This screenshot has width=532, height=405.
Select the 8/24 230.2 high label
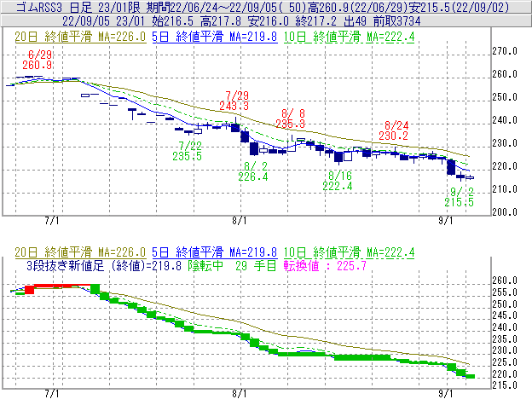394,130
